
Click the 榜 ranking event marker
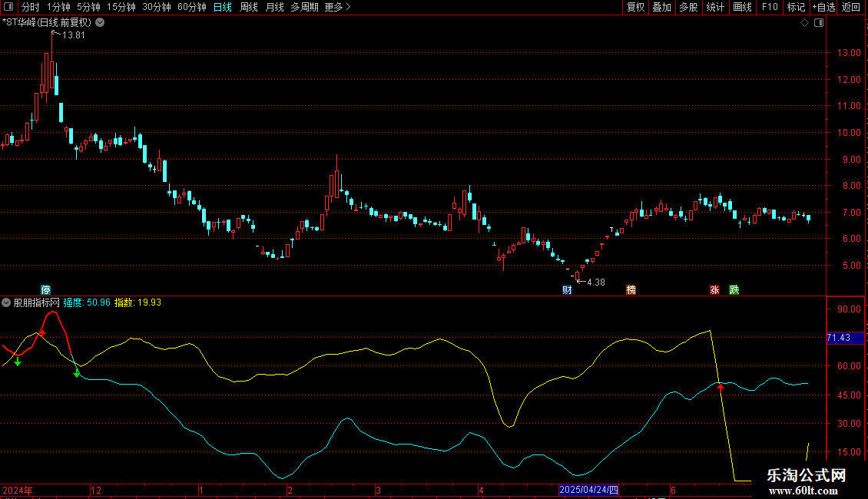coord(631,290)
